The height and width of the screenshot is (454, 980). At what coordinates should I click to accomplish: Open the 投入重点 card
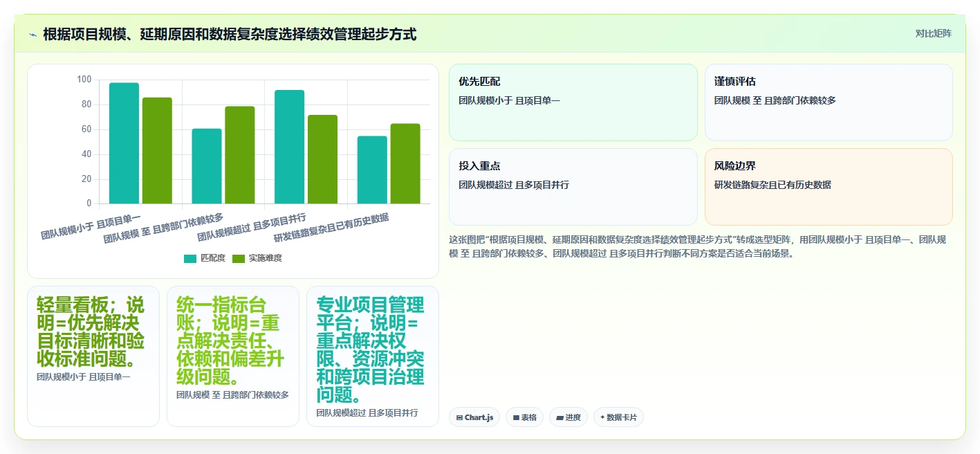573,187
